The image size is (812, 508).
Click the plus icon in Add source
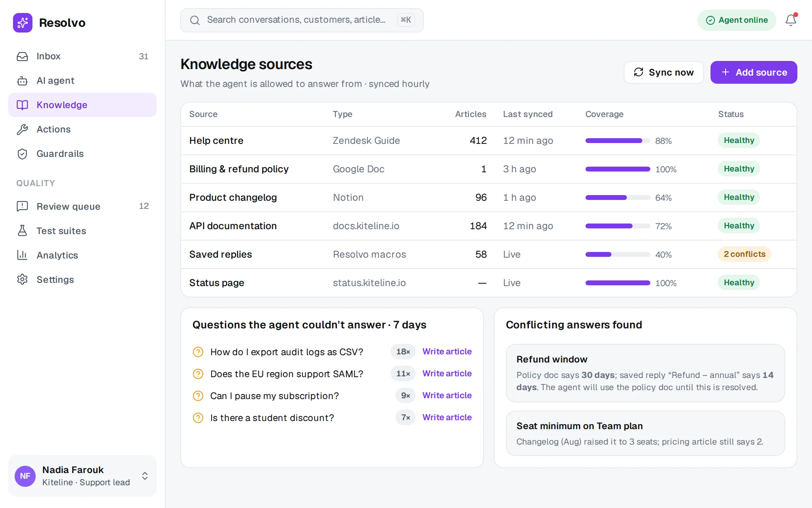tap(726, 72)
